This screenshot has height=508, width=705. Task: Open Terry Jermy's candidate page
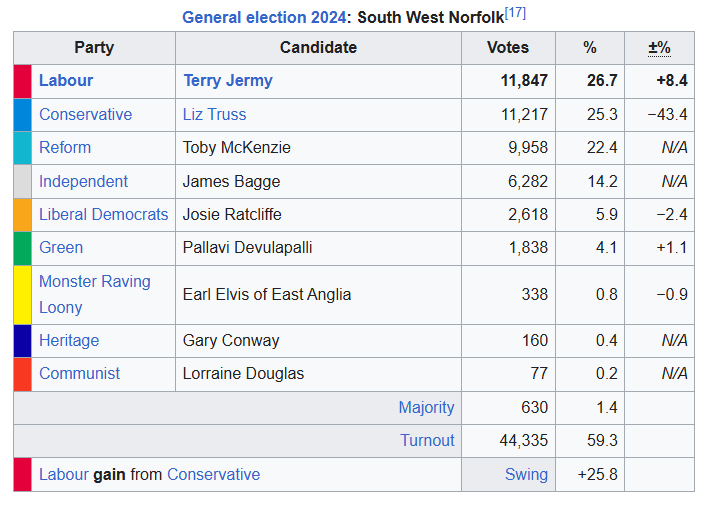[228, 81]
